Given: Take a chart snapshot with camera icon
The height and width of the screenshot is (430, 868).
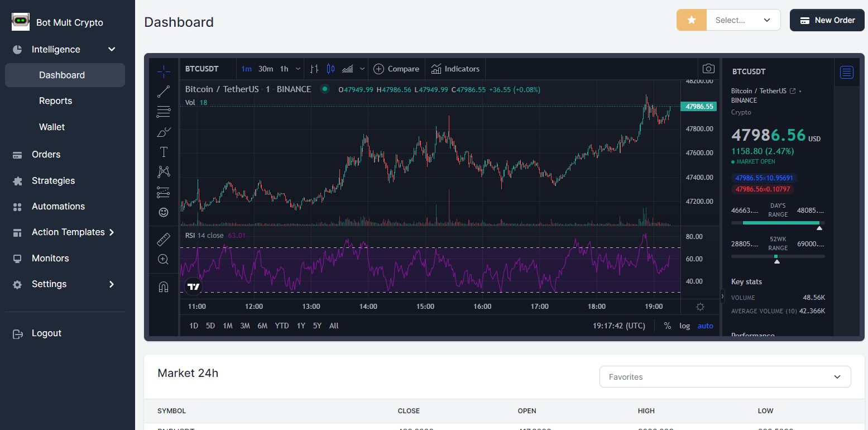Looking at the screenshot, I should pyautogui.click(x=708, y=69).
